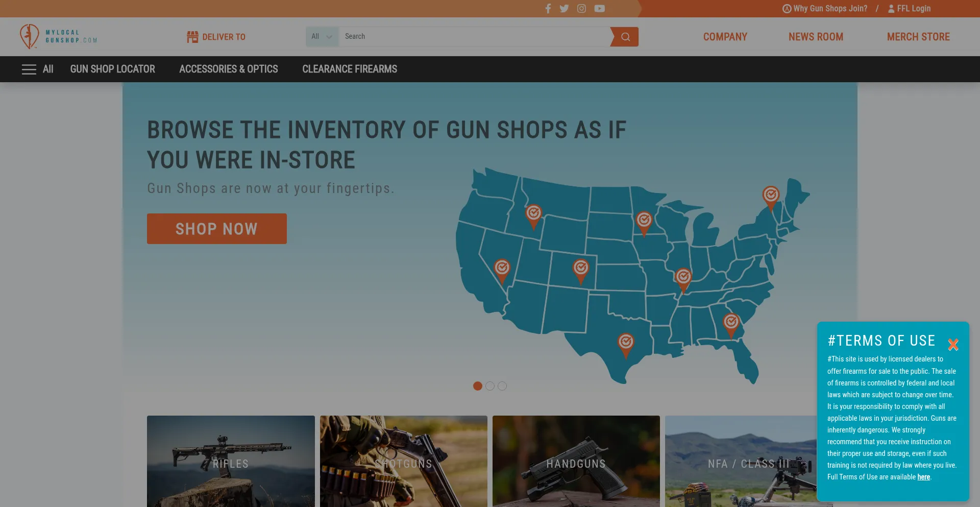Open Clearance Firearms in the nav bar
980x507 pixels.
350,69
